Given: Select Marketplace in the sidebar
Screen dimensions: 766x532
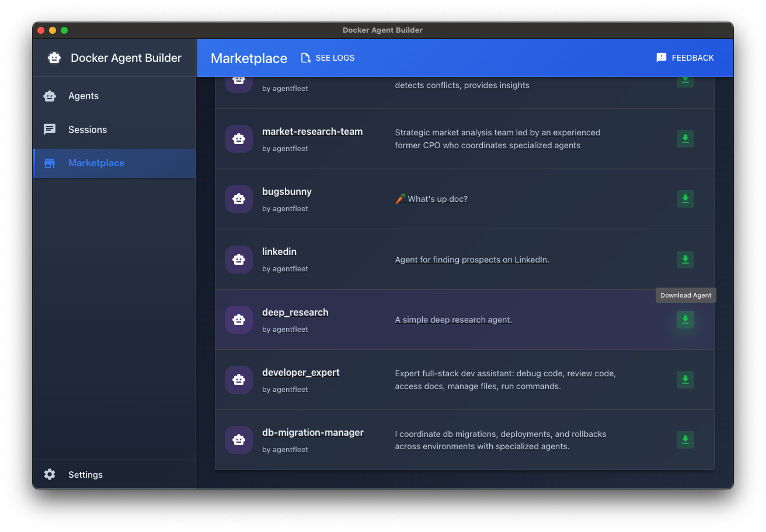Looking at the screenshot, I should [x=96, y=163].
